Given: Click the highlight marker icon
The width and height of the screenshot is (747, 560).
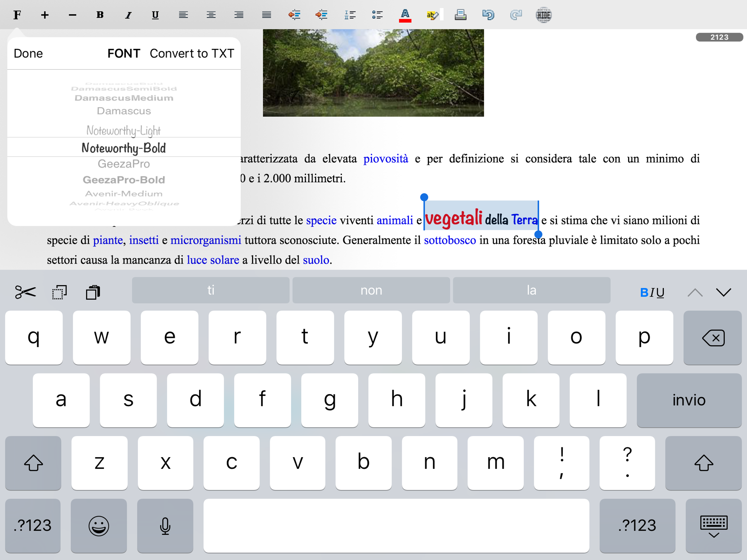Looking at the screenshot, I should (433, 15).
